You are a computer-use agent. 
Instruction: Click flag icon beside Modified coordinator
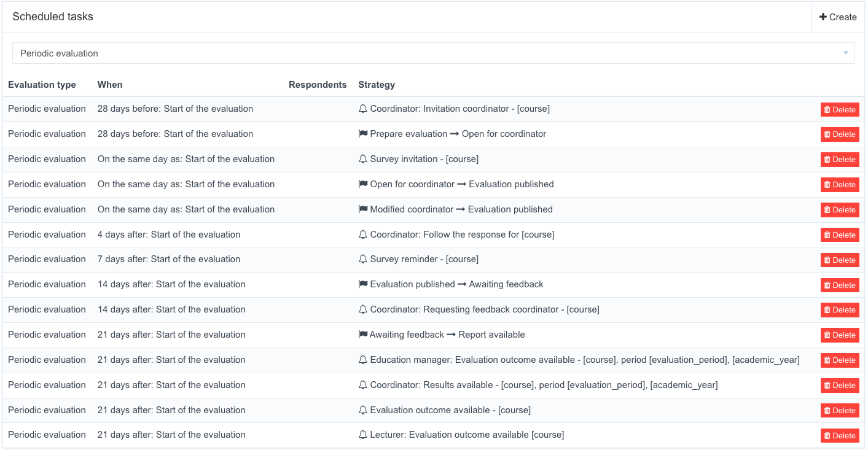[362, 209]
